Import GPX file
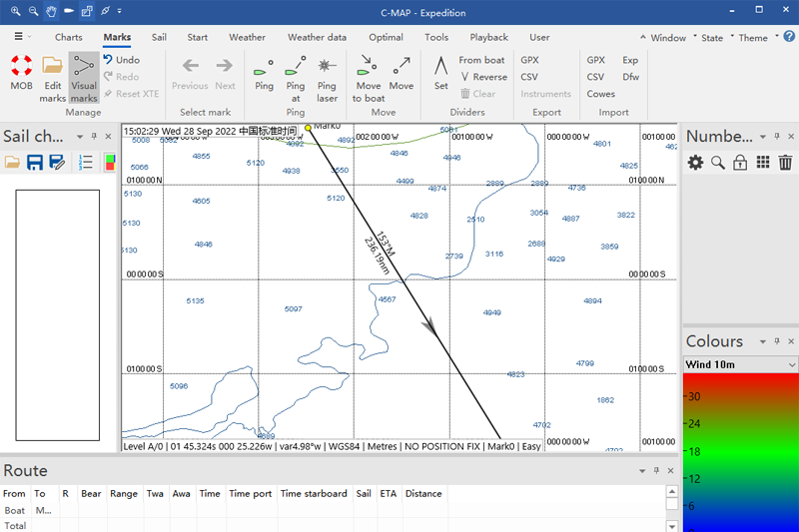Screen dimensions: 799x532 pyautogui.click(x=595, y=60)
